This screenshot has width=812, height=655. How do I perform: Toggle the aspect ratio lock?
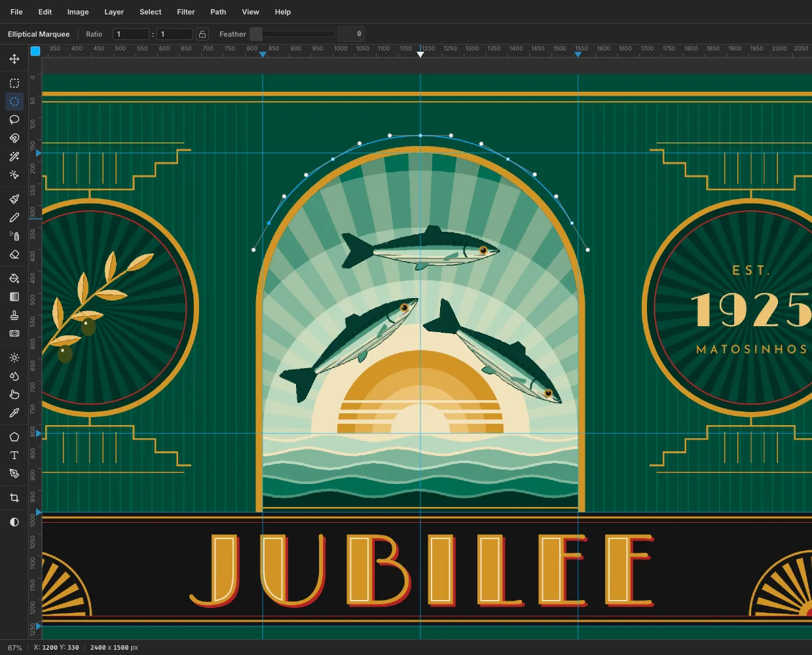pyautogui.click(x=202, y=34)
